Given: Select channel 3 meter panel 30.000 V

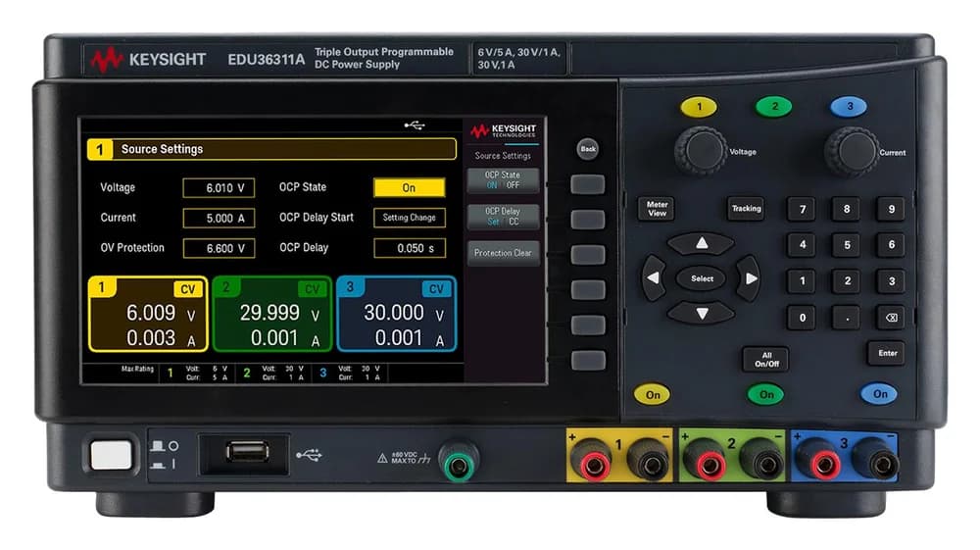Looking at the screenshot, I should coord(396,314).
